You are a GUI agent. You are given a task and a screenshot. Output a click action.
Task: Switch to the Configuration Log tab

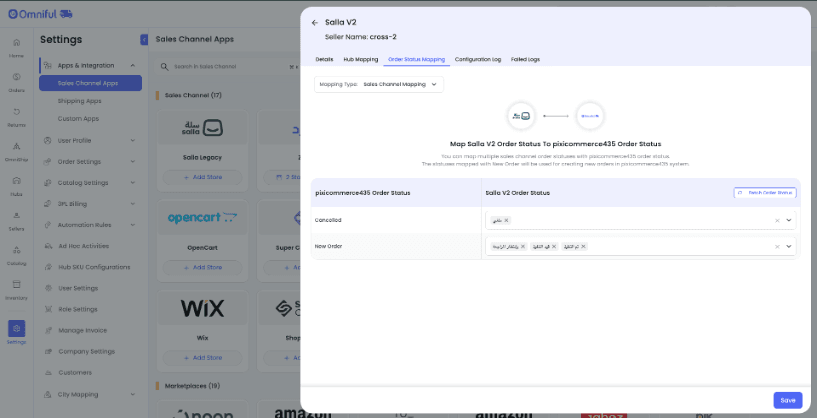click(477, 59)
